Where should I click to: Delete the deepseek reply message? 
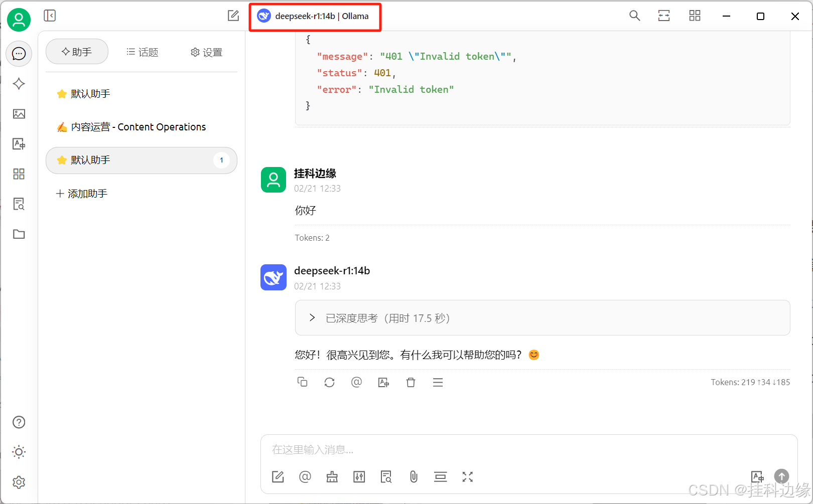[x=411, y=382]
